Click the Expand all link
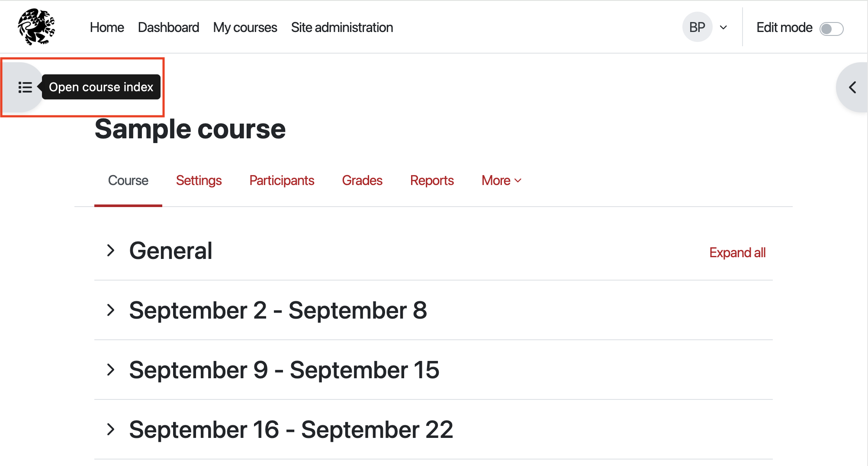 pyautogui.click(x=737, y=252)
